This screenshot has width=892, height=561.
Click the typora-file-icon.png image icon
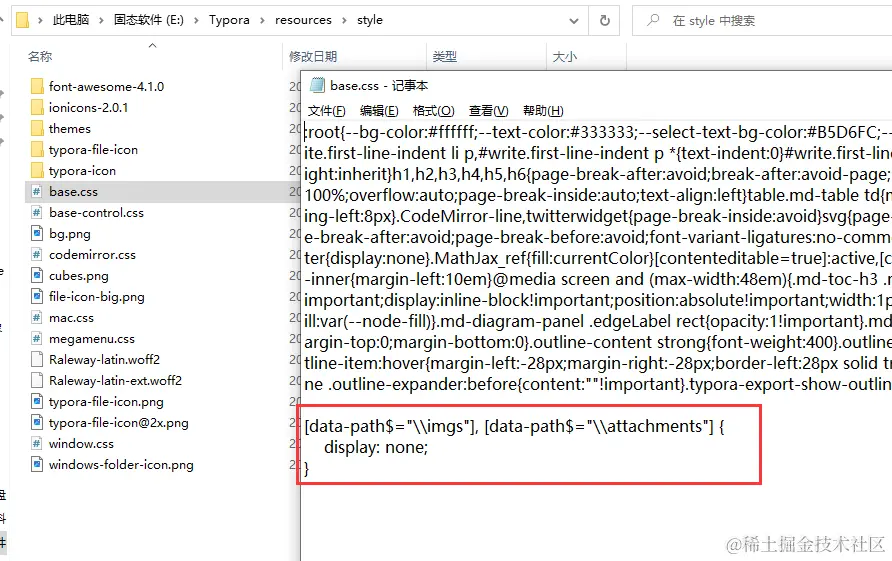click(37, 402)
